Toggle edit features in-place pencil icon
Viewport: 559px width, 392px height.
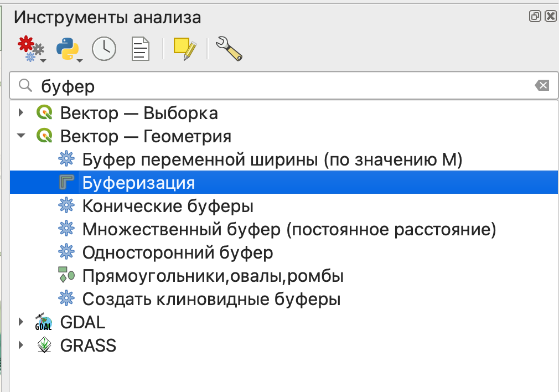point(185,49)
